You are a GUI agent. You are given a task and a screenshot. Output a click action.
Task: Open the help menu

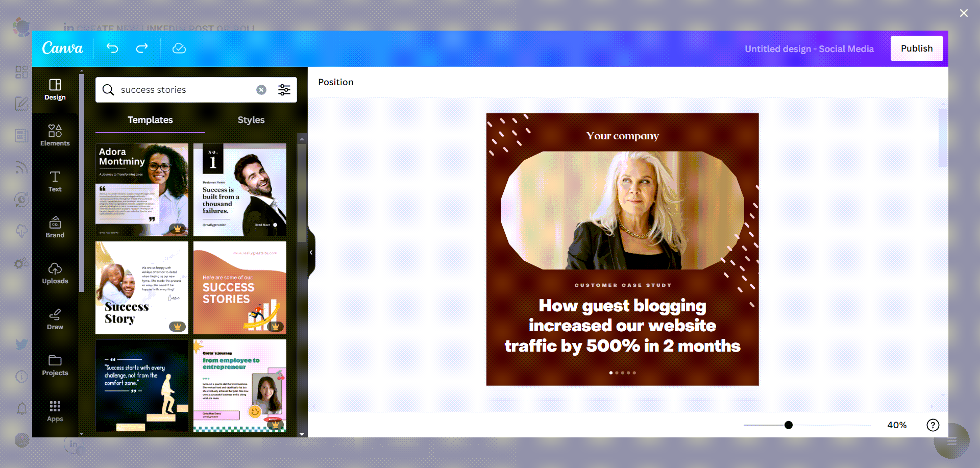933,425
